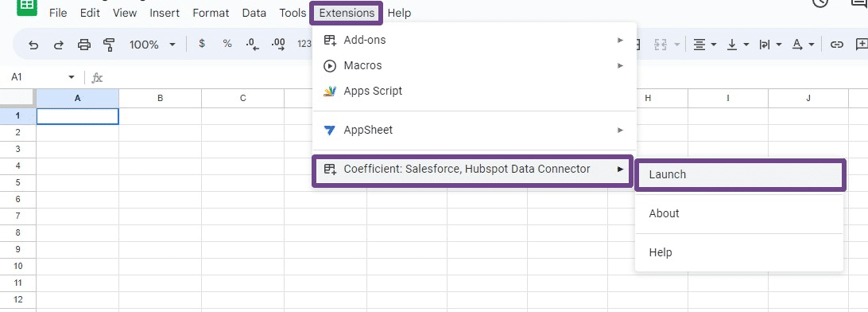Select row 3 header
The height and width of the screenshot is (312, 868).
18,149
